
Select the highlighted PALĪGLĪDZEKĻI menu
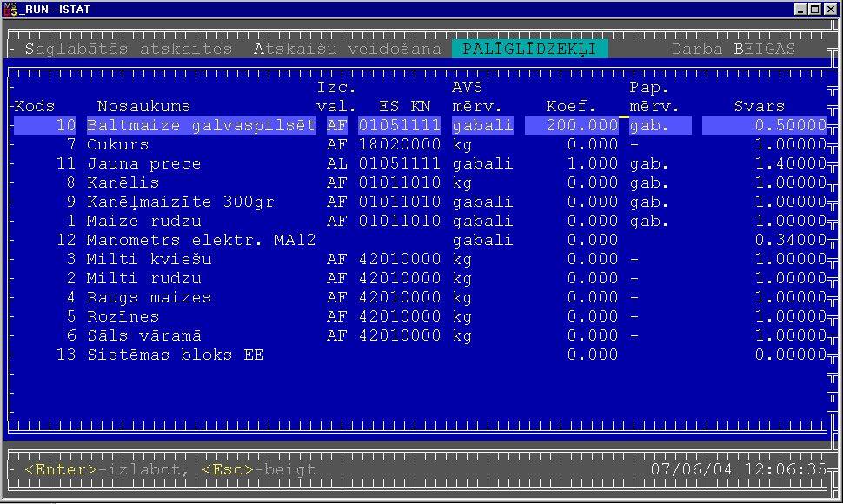coord(529,49)
